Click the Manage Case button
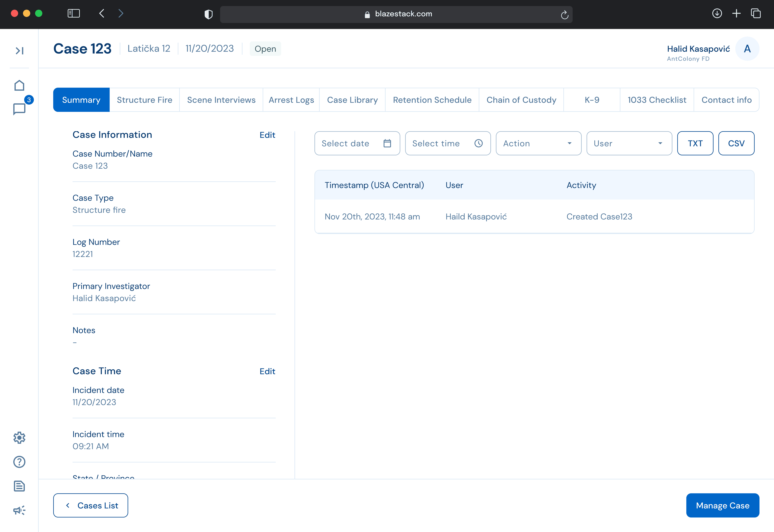The width and height of the screenshot is (774, 532). pos(722,505)
